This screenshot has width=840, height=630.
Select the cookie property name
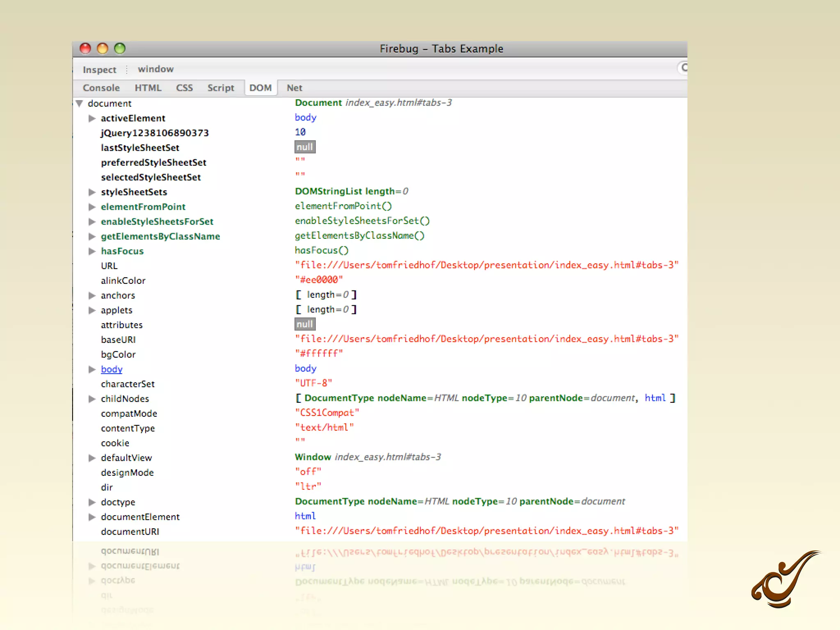(x=115, y=443)
